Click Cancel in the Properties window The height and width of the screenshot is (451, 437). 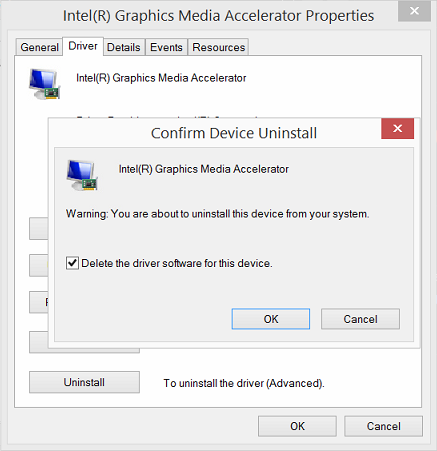383,426
